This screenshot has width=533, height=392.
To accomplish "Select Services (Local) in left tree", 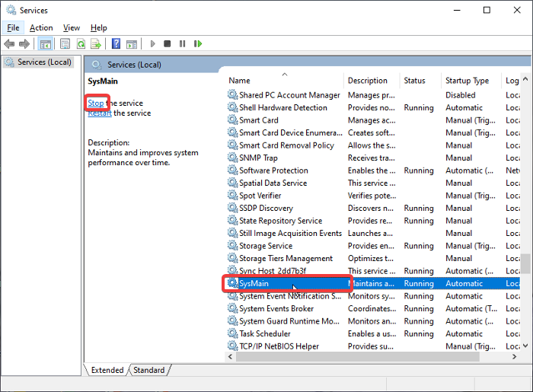I will 43,62.
